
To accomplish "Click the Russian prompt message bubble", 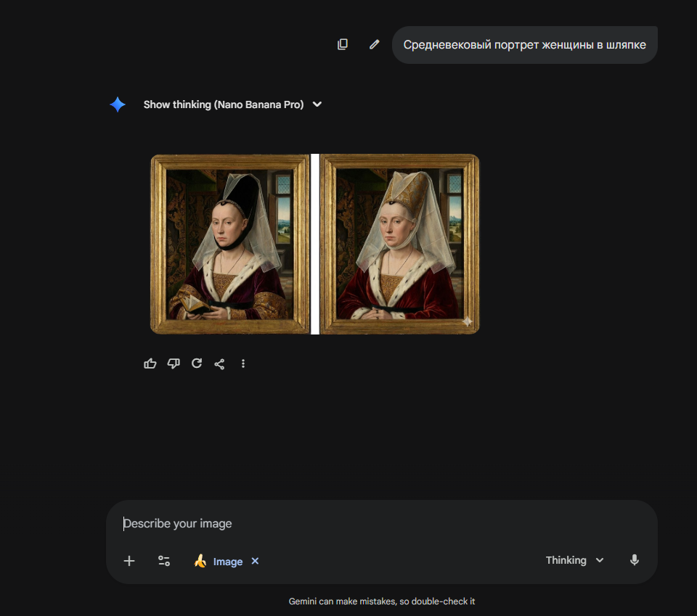I will coord(524,44).
